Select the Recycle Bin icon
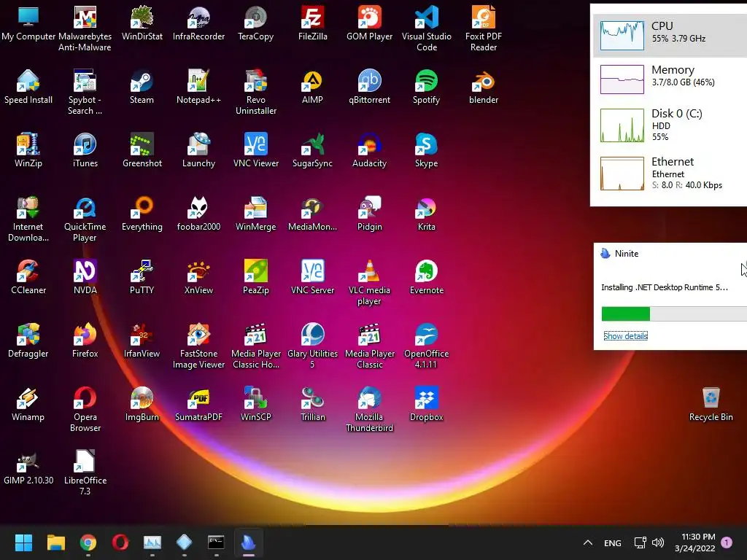The image size is (747, 560). coord(711,404)
